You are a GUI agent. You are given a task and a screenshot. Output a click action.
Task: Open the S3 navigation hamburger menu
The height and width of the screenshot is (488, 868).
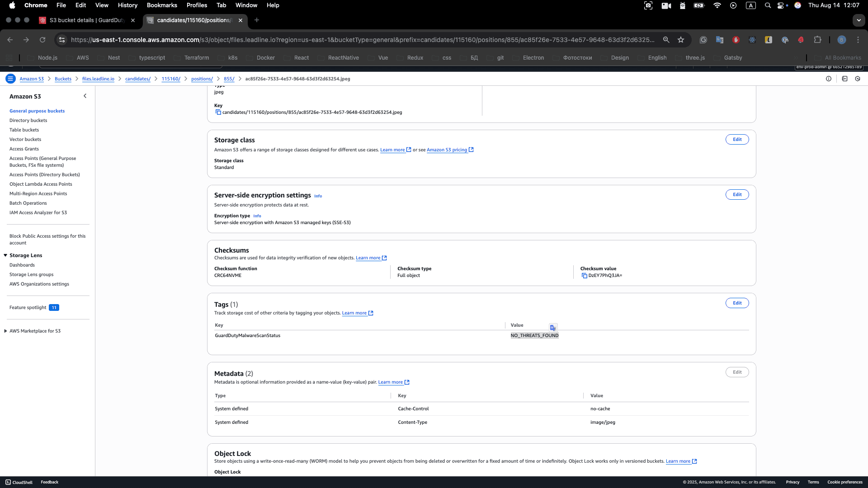pyautogui.click(x=10, y=79)
